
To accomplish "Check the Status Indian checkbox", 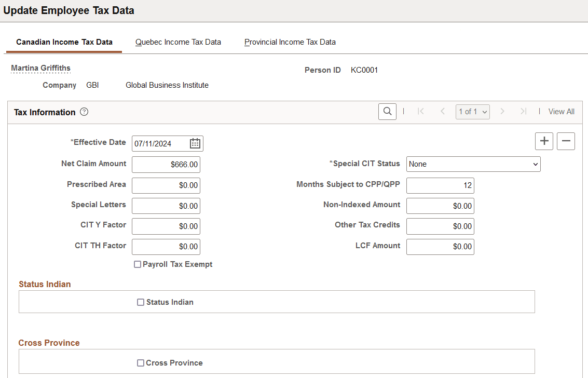I will 140,302.
